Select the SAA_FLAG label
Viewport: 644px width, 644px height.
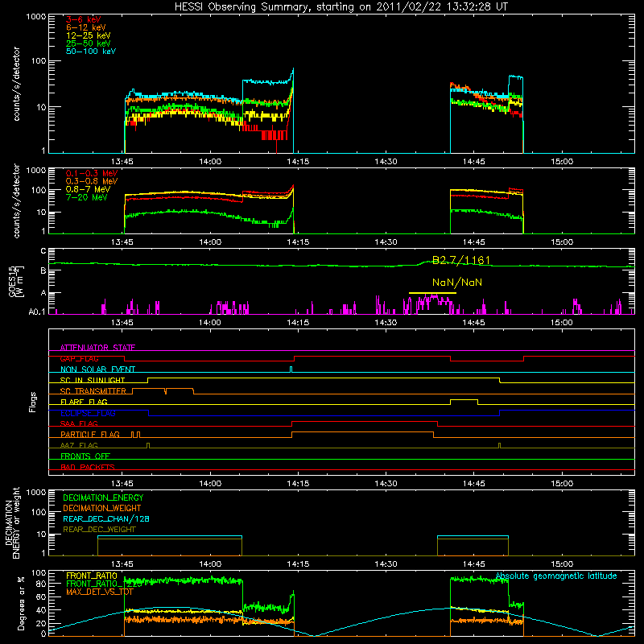[79, 423]
